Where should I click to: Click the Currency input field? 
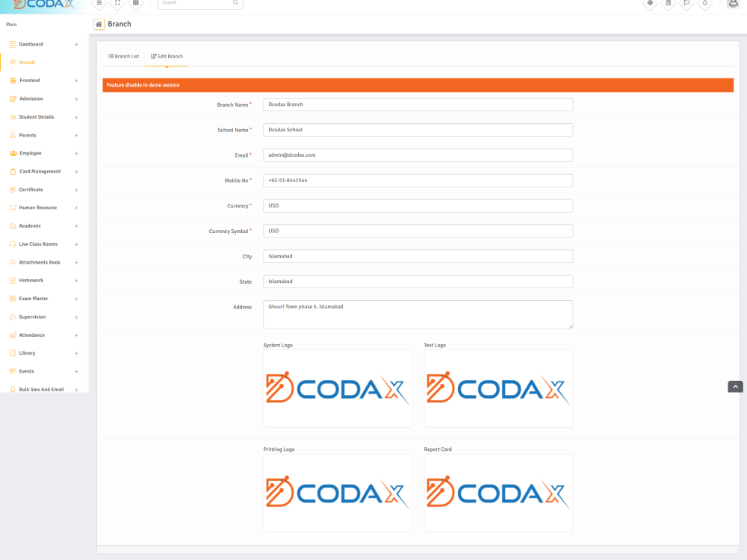[418, 206]
